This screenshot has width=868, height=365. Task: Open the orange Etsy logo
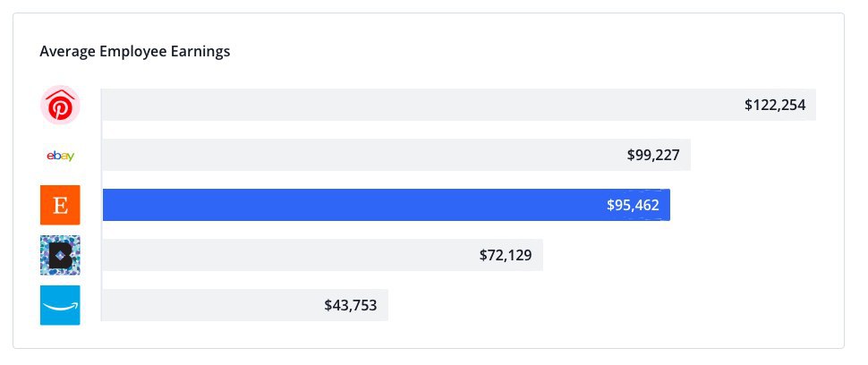(x=60, y=205)
